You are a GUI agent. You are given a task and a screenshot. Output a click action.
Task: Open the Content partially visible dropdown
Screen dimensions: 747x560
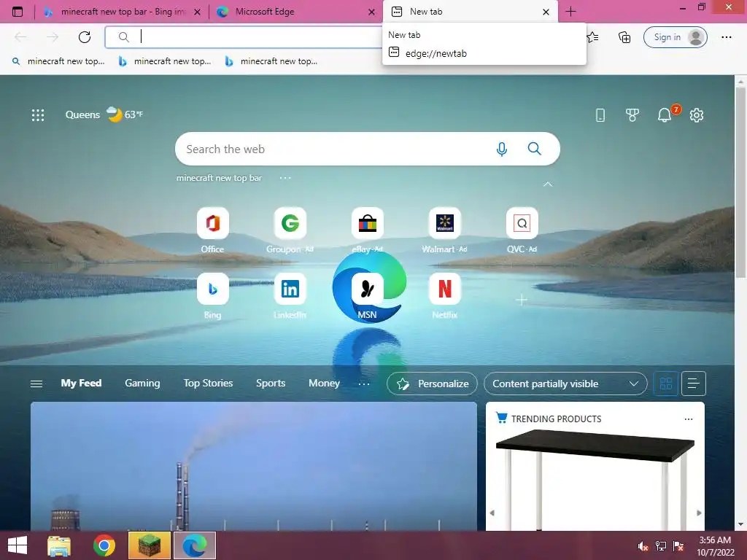click(565, 384)
